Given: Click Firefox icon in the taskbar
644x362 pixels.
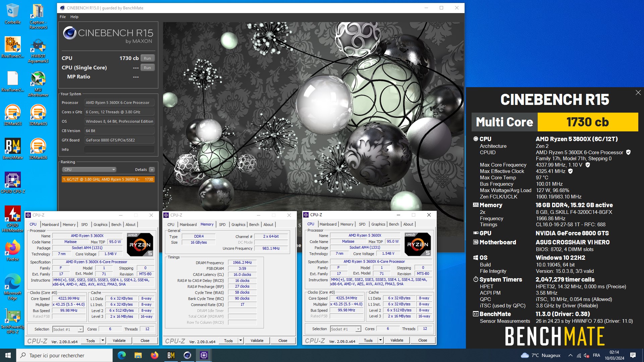Looking at the screenshot, I should tap(154, 355).
